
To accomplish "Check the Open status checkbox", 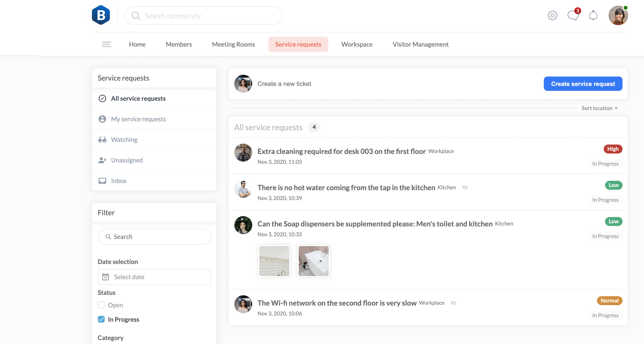I will click(101, 305).
